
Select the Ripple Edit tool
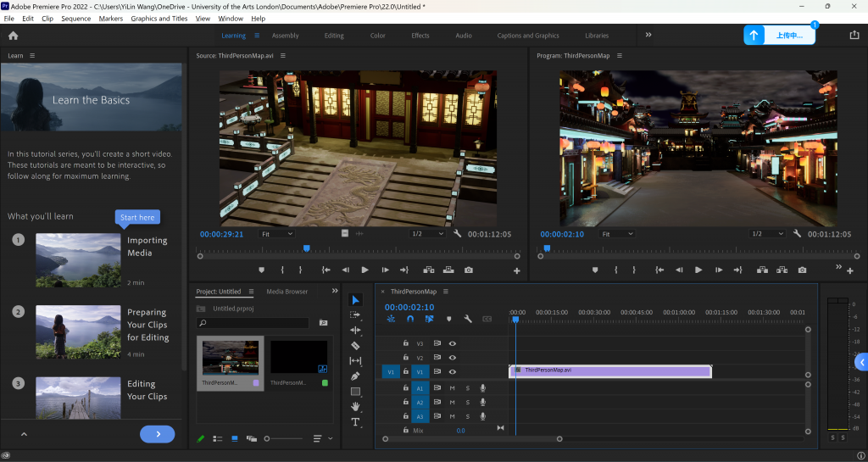tap(355, 331)
